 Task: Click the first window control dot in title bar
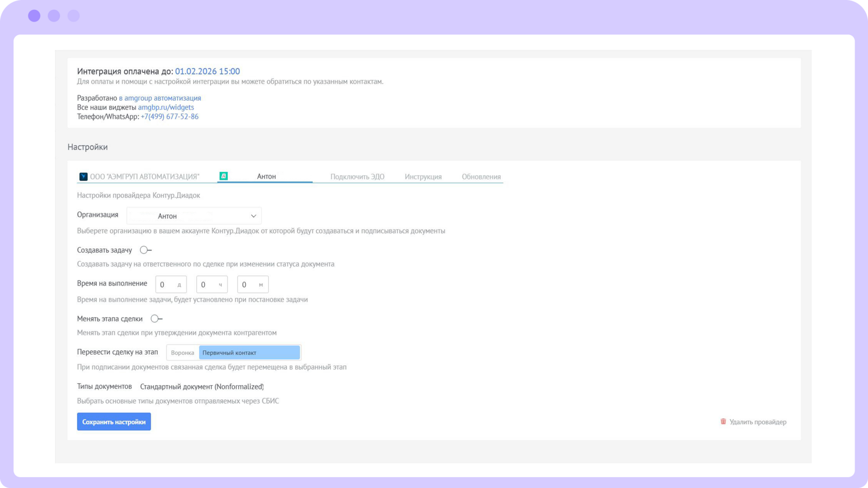34,15
